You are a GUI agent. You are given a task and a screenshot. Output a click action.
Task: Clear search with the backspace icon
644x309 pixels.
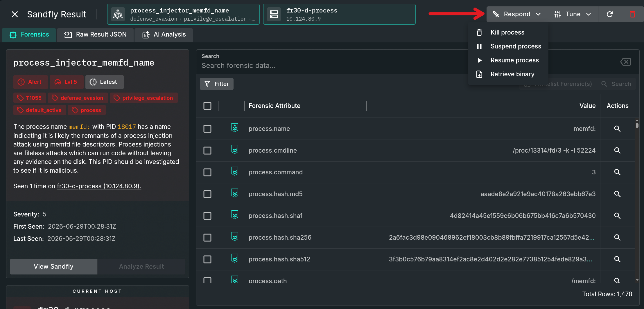[x=625, y=62]
